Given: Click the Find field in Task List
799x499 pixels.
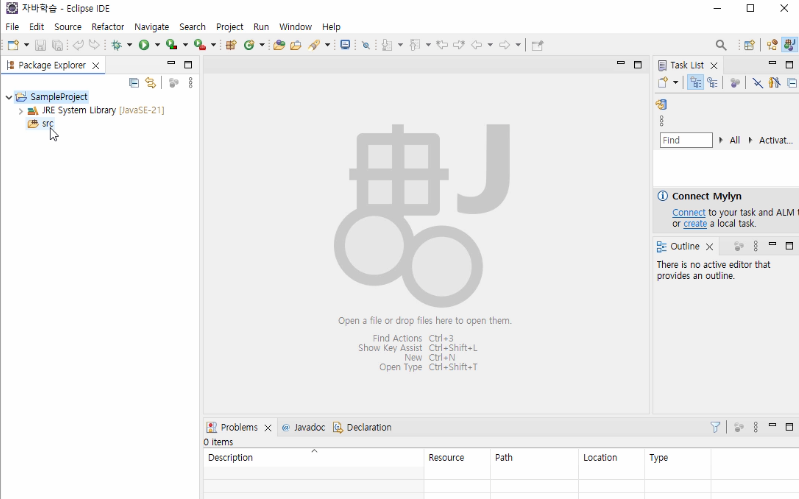Looking at the screenshot, I should [686, 140].
